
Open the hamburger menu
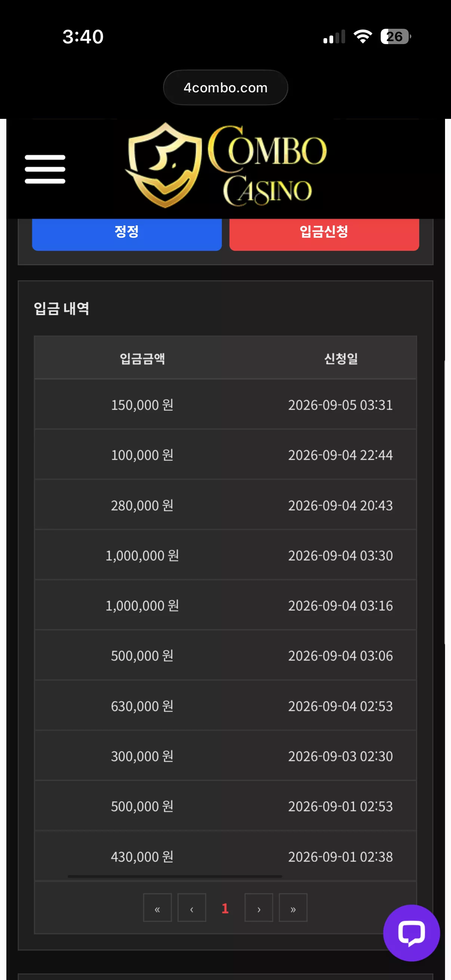45,169
